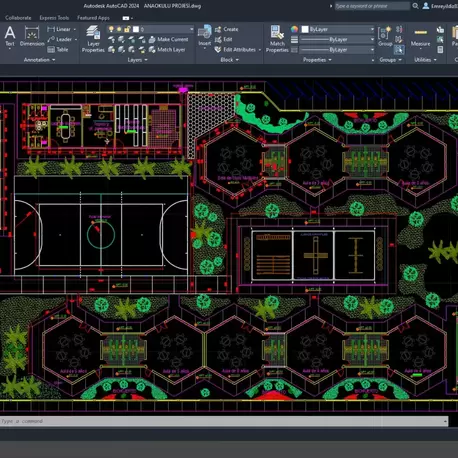
Task: Expand the Utilities panel
Action: pyautogui.click(x=425, y=60)
